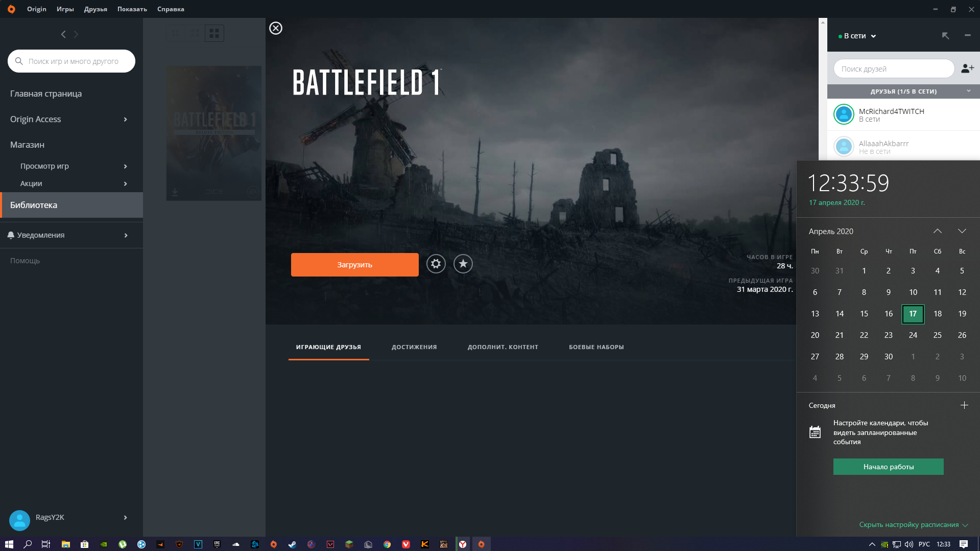The image size is (980, 551).
Task: Show hidden system tray icons
Action: pyautogui.click(x=872, y=544)
